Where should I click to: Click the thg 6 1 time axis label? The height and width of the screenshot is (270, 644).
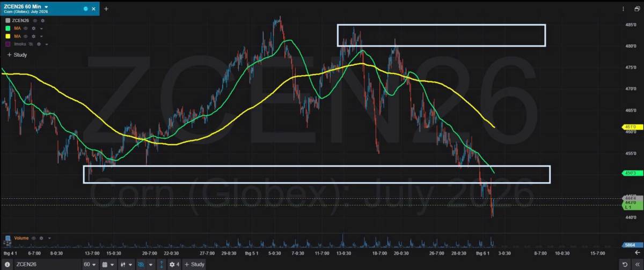click(x=482, y=253)
